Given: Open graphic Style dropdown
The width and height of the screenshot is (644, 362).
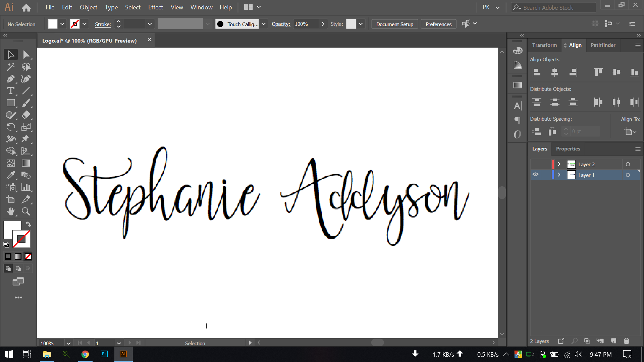Looking at the screenshot, I should [361, 24].
